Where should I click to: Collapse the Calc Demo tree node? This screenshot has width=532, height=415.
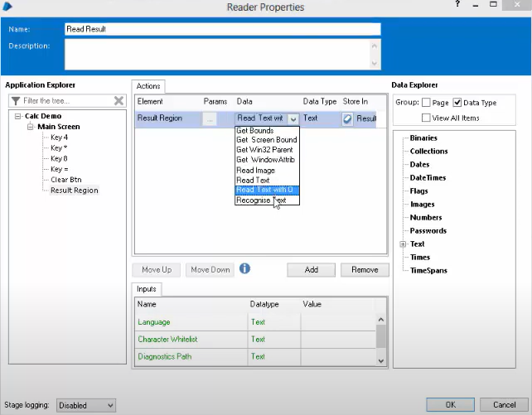point(17,115)
